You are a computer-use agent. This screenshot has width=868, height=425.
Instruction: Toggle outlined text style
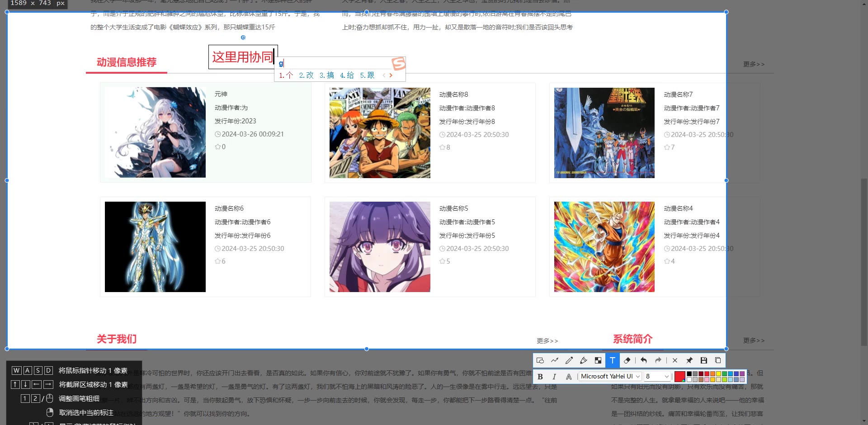coord(569,377)
